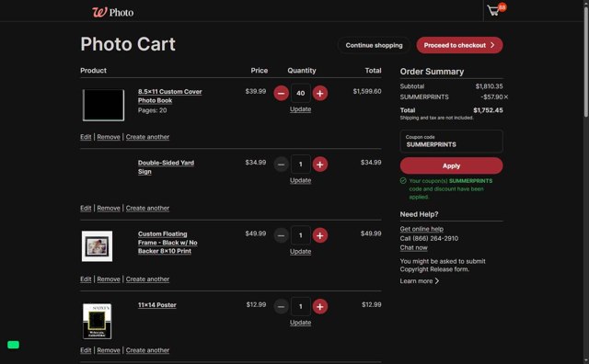This screenshot has width=589, height=364.
Task: Increase quantity of Double-Sided Yard Sign
Action: 320,165
